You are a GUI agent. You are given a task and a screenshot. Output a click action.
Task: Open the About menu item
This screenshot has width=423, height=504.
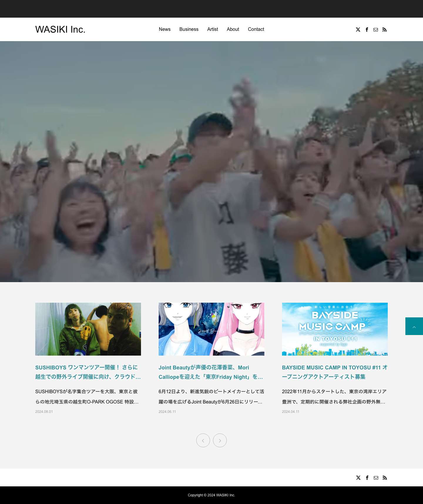[233, 29]
